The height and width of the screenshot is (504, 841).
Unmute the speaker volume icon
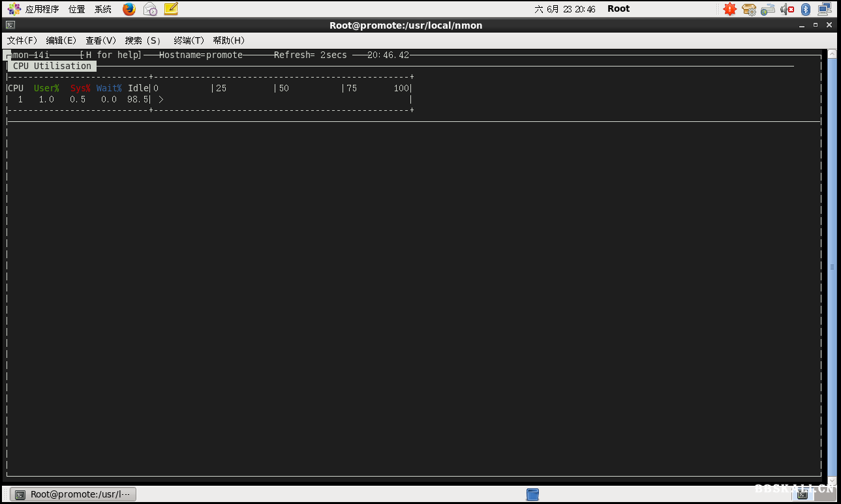point(785,8)
